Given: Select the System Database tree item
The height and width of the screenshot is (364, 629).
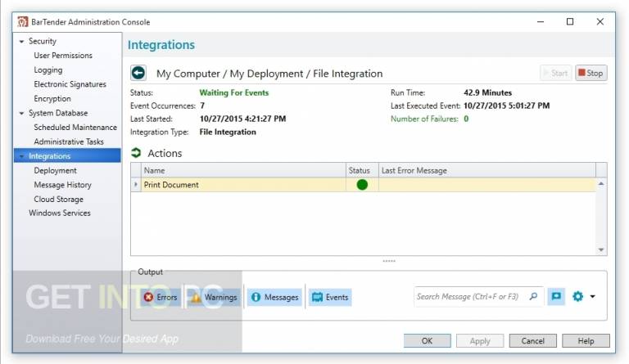Looking at the screenshot, I should [58, 113].
